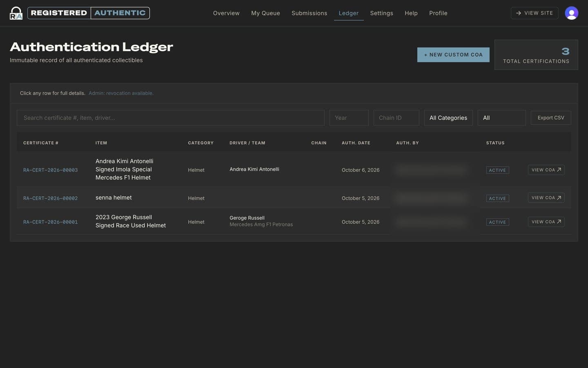This screenshot has height=368, width=588.
Task: Focus the certificate search field
Action: pyautogui.click(x=171, y=118)
